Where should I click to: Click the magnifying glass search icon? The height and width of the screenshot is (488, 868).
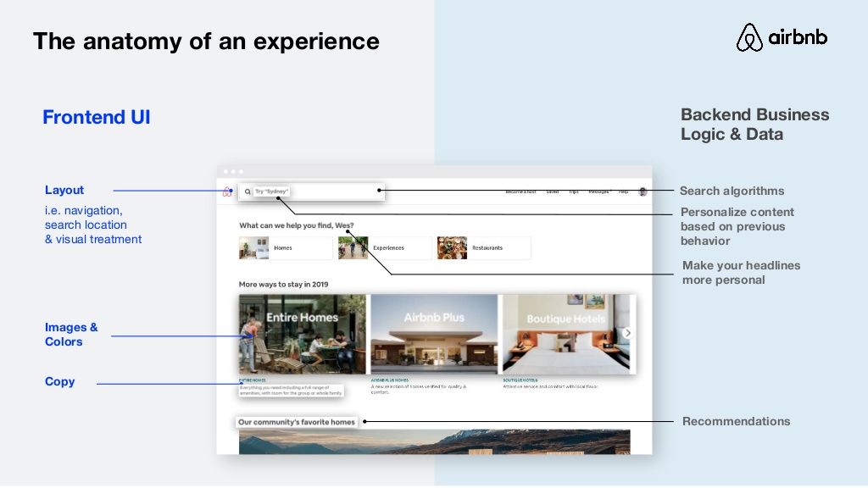pos(248,191)
